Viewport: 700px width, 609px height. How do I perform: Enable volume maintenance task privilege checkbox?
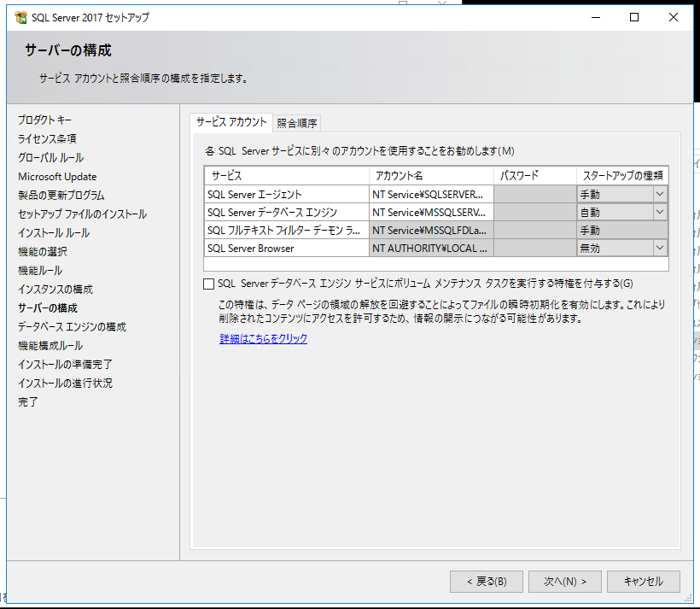click(208, 284)
